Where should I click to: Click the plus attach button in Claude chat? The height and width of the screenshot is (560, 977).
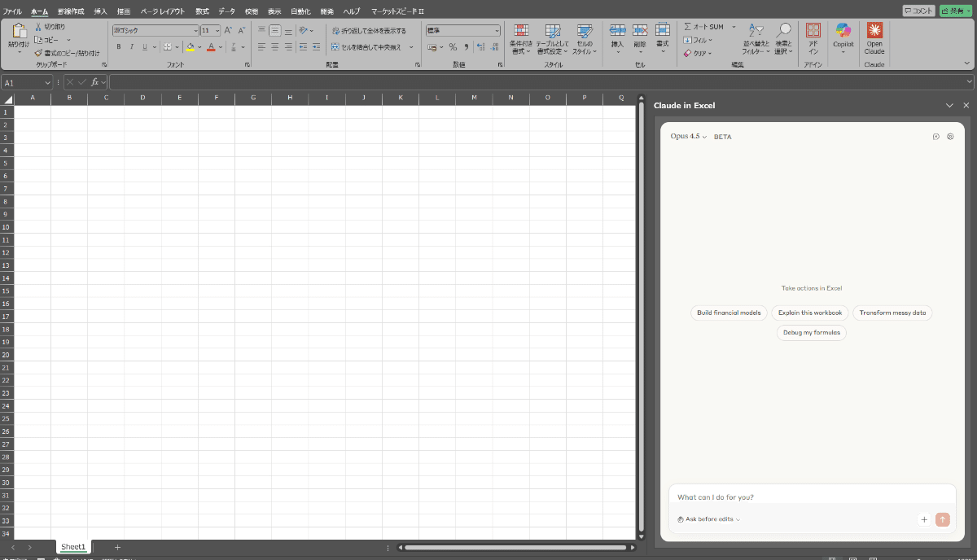point(924,519)
